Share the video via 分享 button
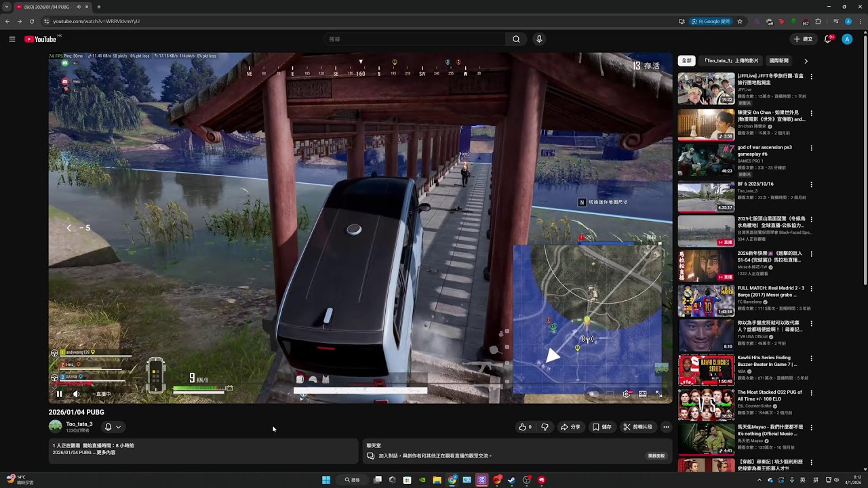Image resolution: width=868 pixels, height=488 pixels. pyautogui.click(x=570, y=427)
